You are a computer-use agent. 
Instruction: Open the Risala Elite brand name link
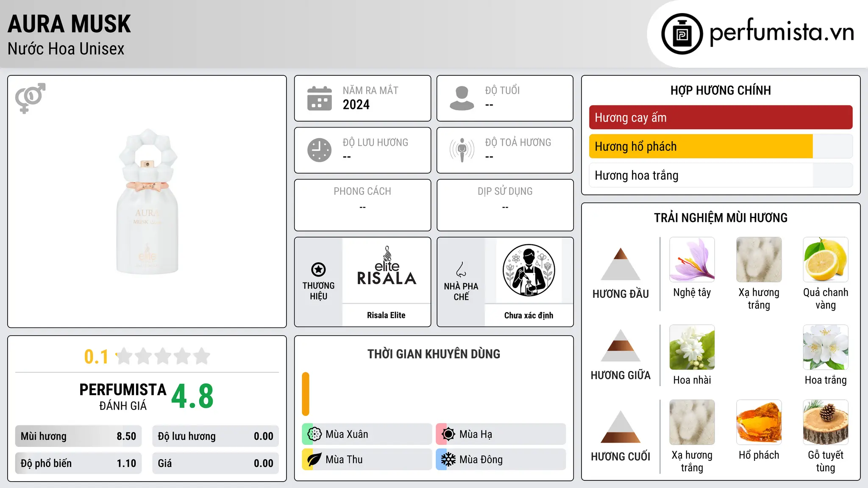(x=386, y=315)
